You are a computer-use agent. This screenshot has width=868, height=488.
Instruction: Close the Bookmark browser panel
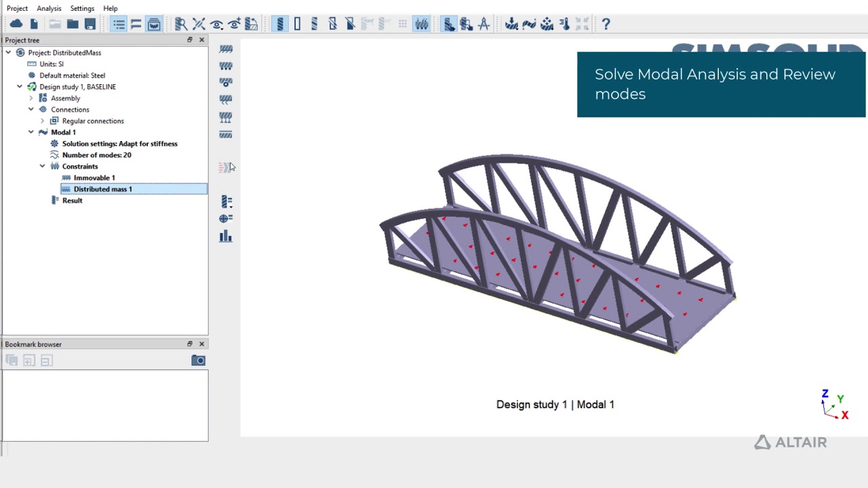coord(201,344)
